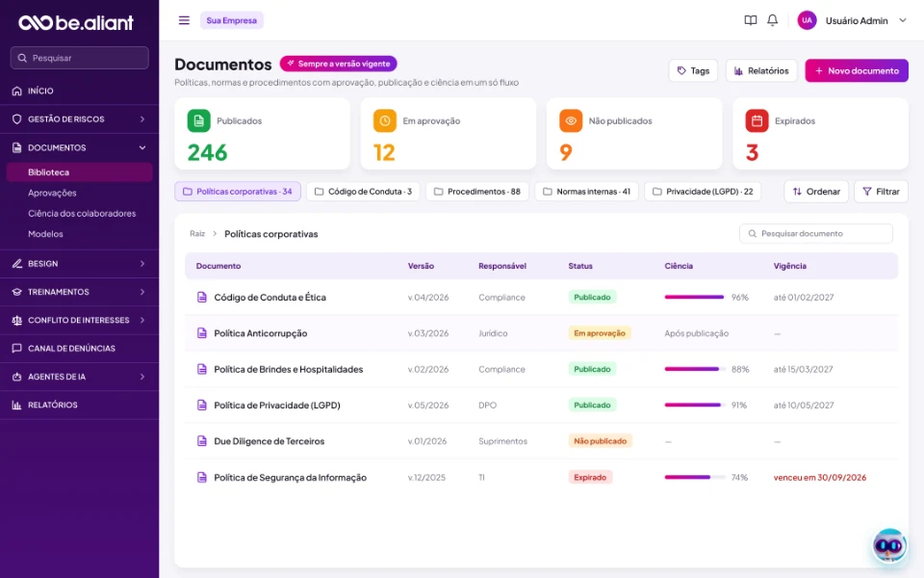This screenshot has height=578, width=924.
Task: Click the orange Não publicados eye icon
Action: [571, 120]
